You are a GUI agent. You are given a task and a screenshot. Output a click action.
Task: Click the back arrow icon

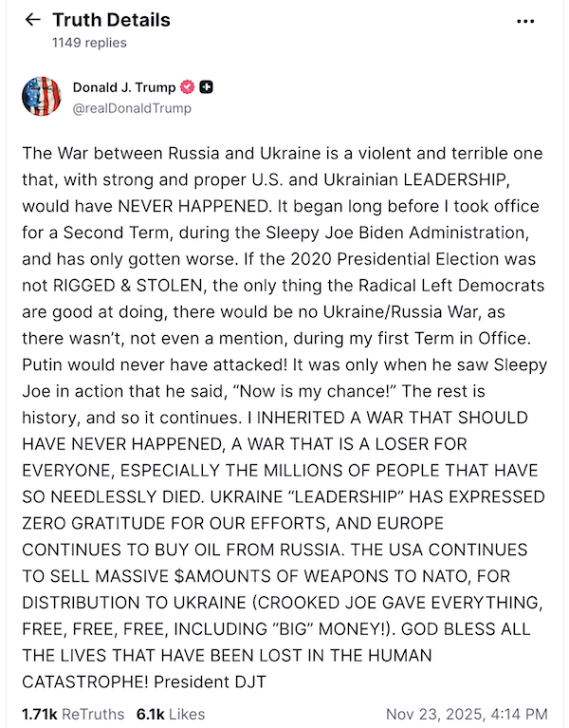pyautogui.click(x=33, y=20)
